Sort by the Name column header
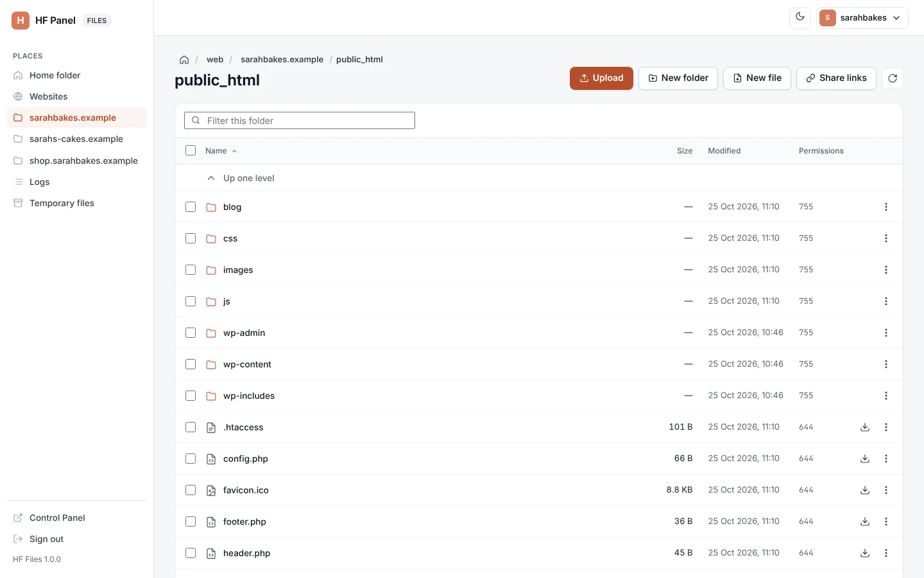924x578 pixels. tap(221, 151)
